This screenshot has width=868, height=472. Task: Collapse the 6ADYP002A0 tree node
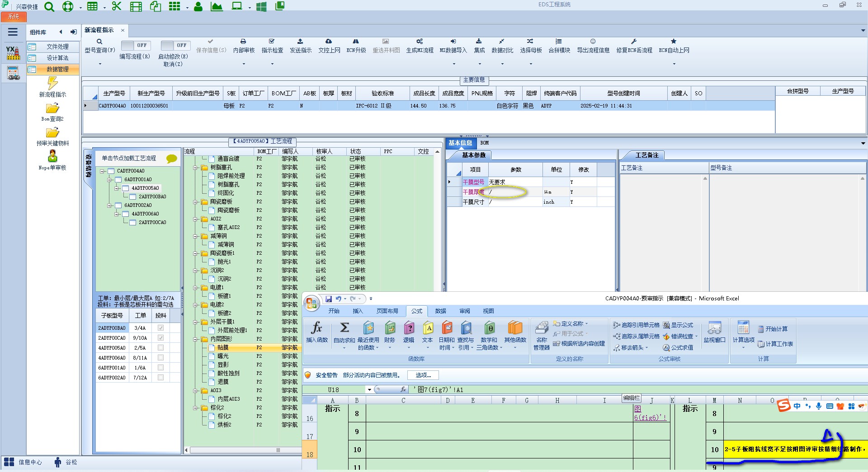pyautogui.click(x=109, y=206)
